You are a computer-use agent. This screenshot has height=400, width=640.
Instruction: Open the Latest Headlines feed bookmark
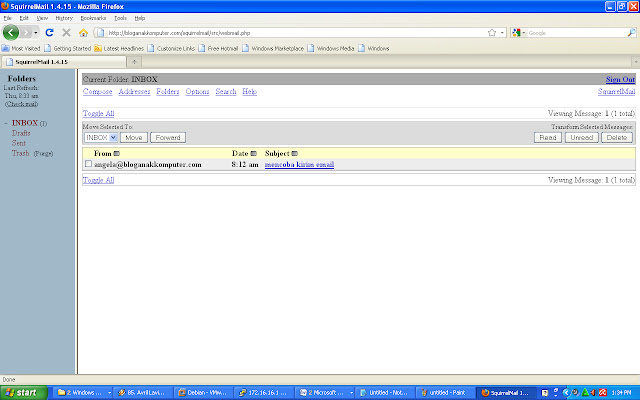point(119,48)
